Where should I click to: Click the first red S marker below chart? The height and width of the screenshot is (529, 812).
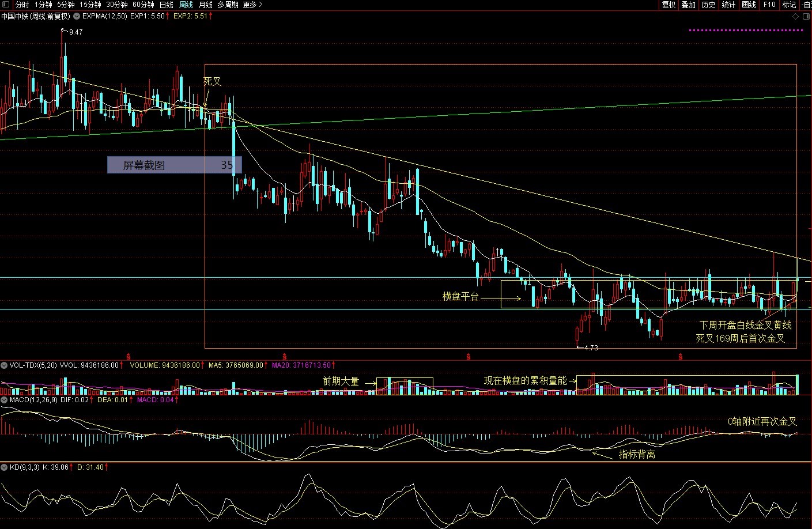(128, 356)
